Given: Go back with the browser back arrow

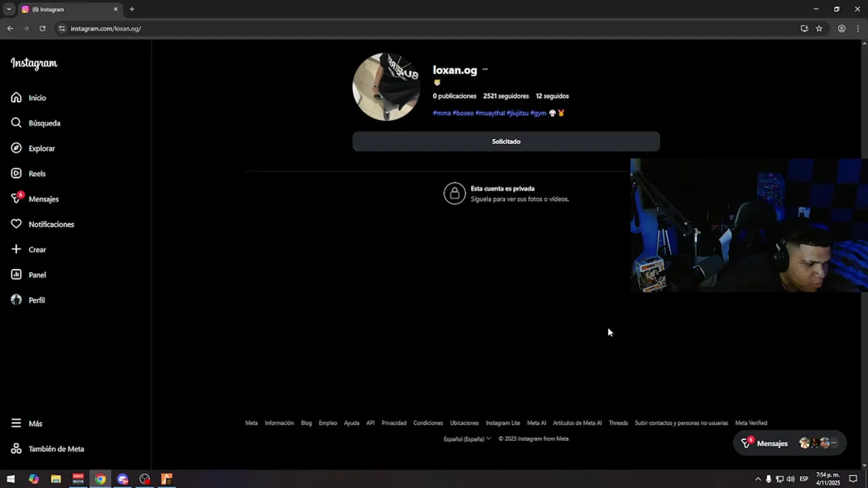Looking at the screenshot, I should [x=9, y=28].
